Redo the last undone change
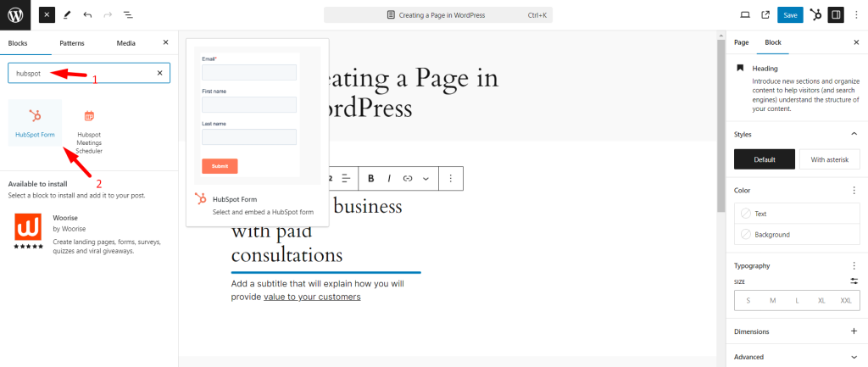This screenshot has height=367, width=868. pyautogui.click(x=108, y=15)
